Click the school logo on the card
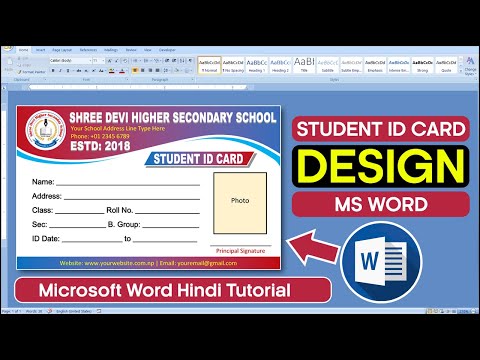This screenshot has width=480, height=360. click(46, 130)
